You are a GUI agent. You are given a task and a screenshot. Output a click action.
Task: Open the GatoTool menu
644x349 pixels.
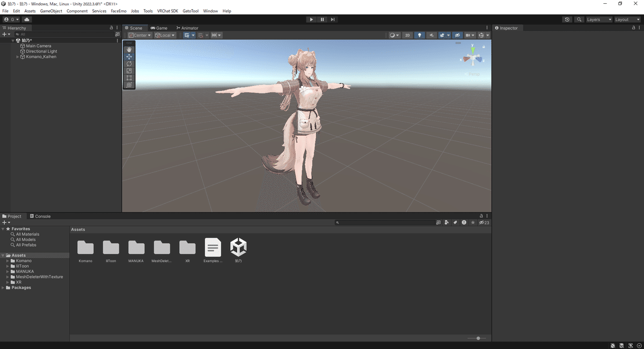click(x=191, y=11)
